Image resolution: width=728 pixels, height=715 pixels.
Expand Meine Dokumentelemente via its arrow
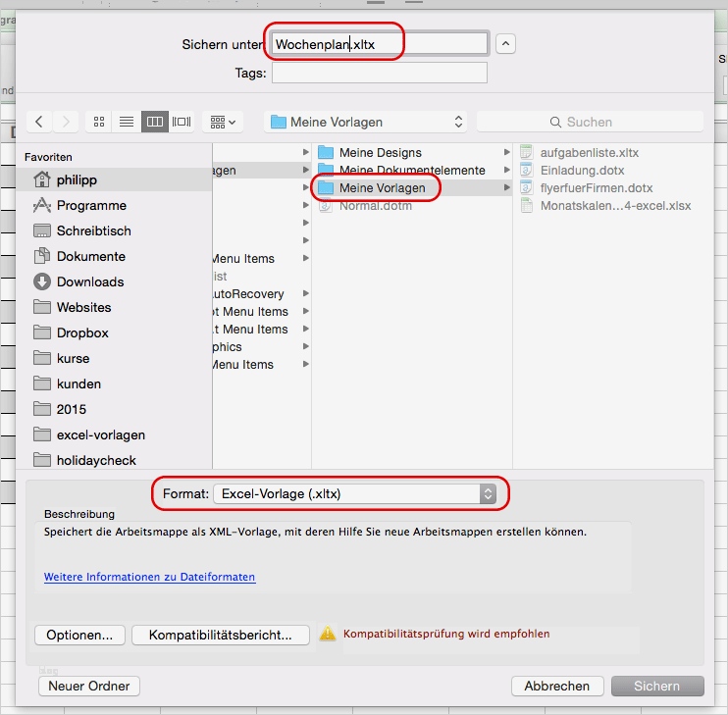(507, 170)
